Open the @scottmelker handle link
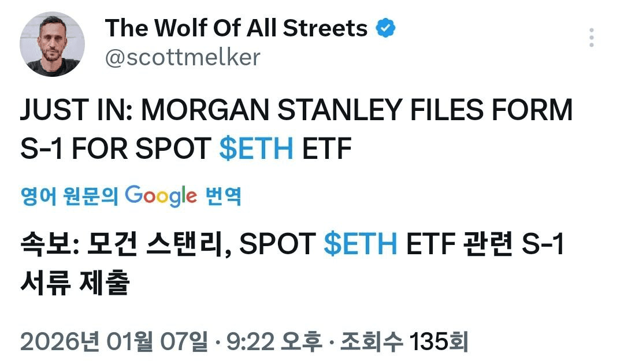The image size is (624, 364). pyautogui.click(x=183, y=57)
